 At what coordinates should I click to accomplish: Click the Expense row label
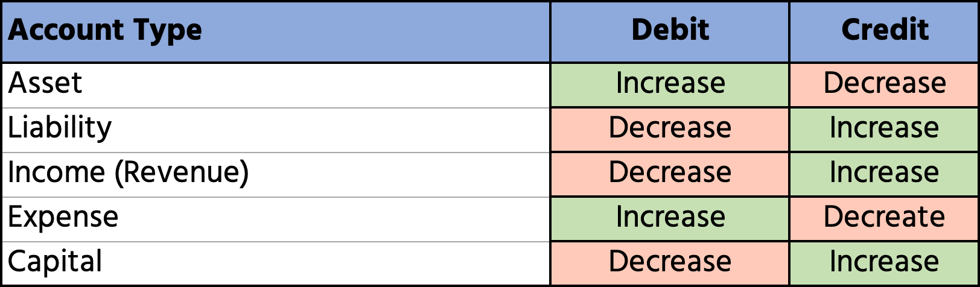point(63,217)
